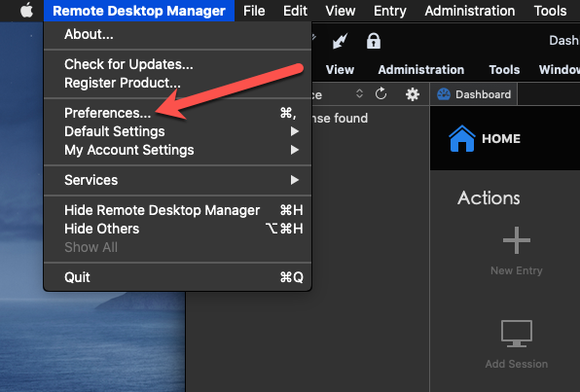Screen dimensions: 580x392
Task: Click the refresh data source icon
Action: (x=381, y=94)
